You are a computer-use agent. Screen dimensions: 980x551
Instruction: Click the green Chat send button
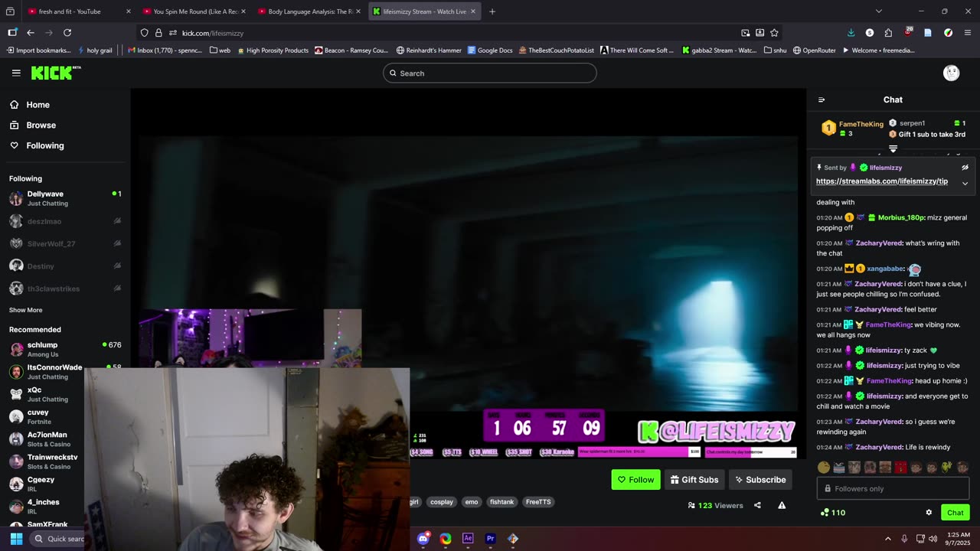[955, 513]
